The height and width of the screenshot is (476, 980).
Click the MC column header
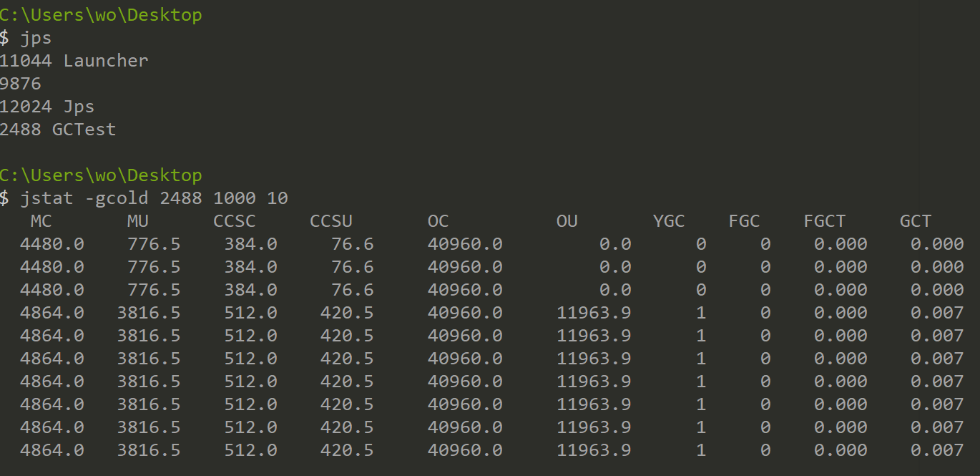coord(41,221)
